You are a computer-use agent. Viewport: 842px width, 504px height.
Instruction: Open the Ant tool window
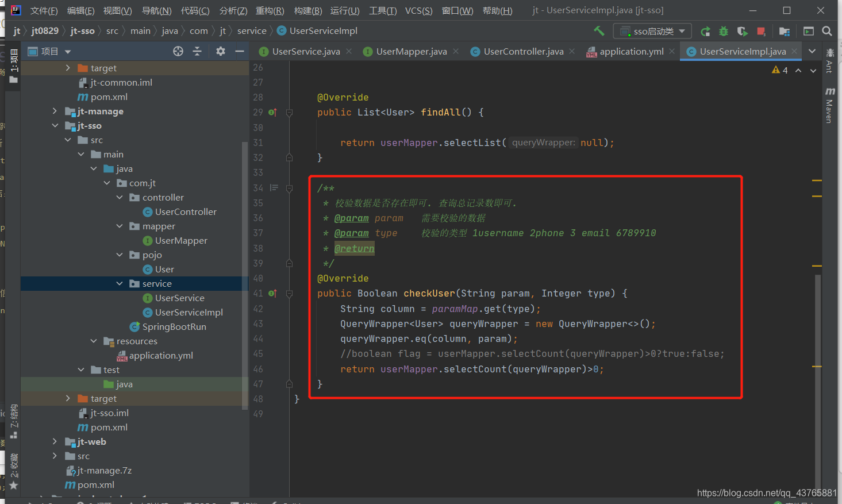coord(829,61)
